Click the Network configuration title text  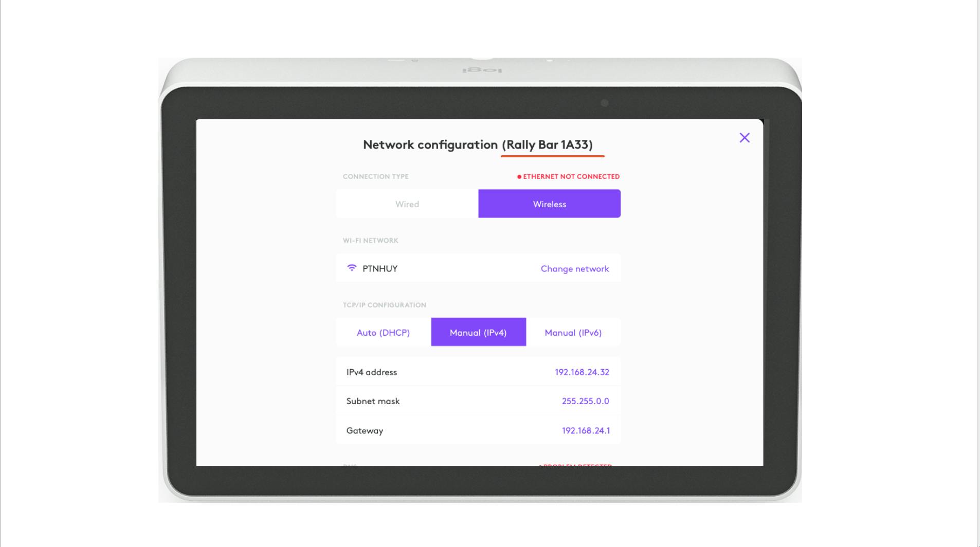click(478, 144)
